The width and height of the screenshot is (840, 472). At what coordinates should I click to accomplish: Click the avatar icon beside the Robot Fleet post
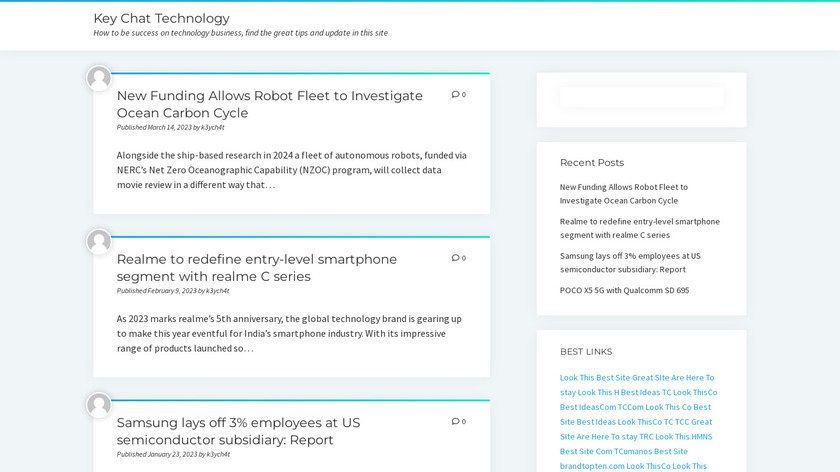[x=99, y=78]
